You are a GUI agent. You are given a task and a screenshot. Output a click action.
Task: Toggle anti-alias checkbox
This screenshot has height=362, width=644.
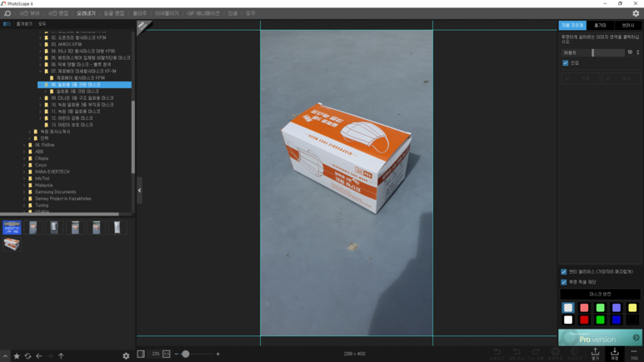tap(564, 271)
